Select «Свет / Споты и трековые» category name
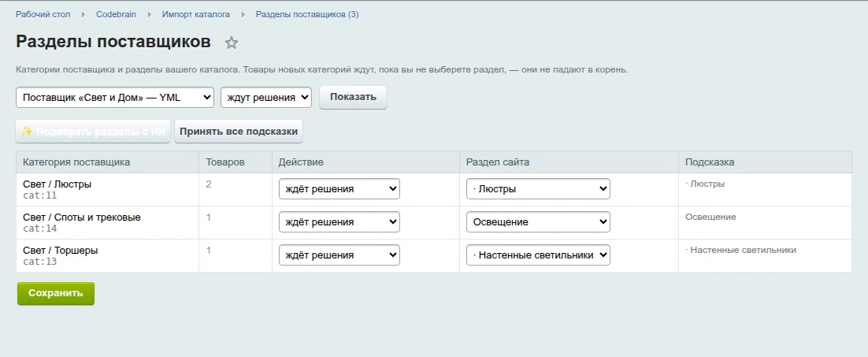This screenshot has height=357, width=868. pos(82,218)
